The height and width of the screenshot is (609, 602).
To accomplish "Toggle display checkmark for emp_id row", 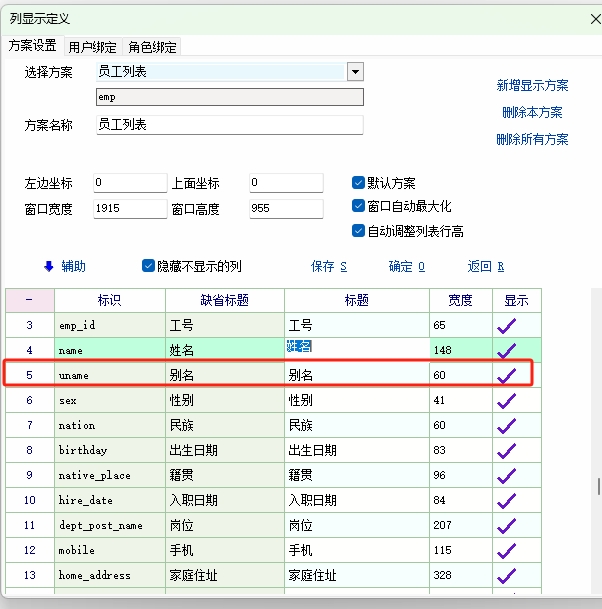I will pyautogui.click(x=507, y=326).
